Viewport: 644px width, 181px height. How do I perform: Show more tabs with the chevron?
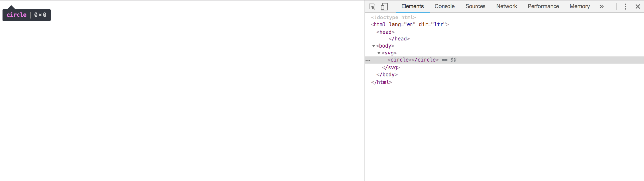tap(601, 7)
